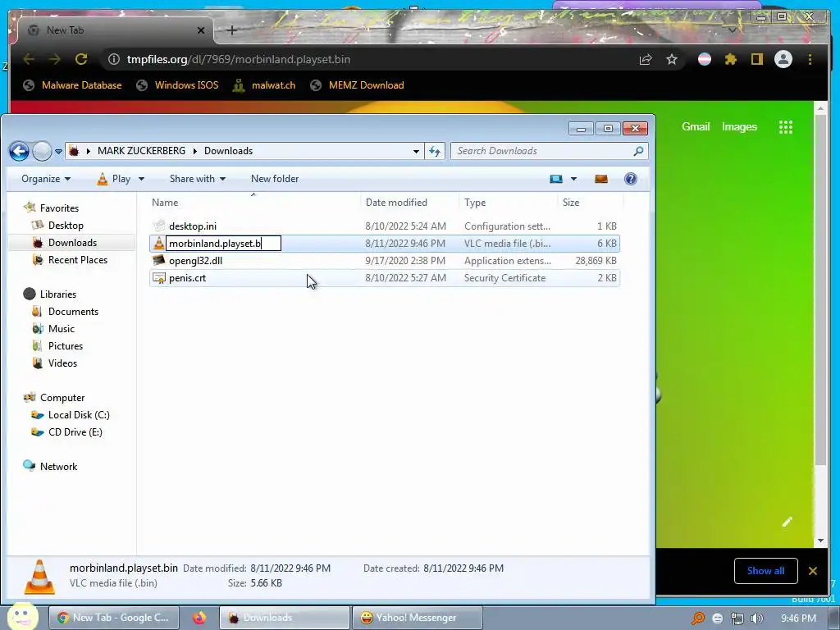
Task: Click the certificate icon of penis.crt
Action: tap(158, 278)
